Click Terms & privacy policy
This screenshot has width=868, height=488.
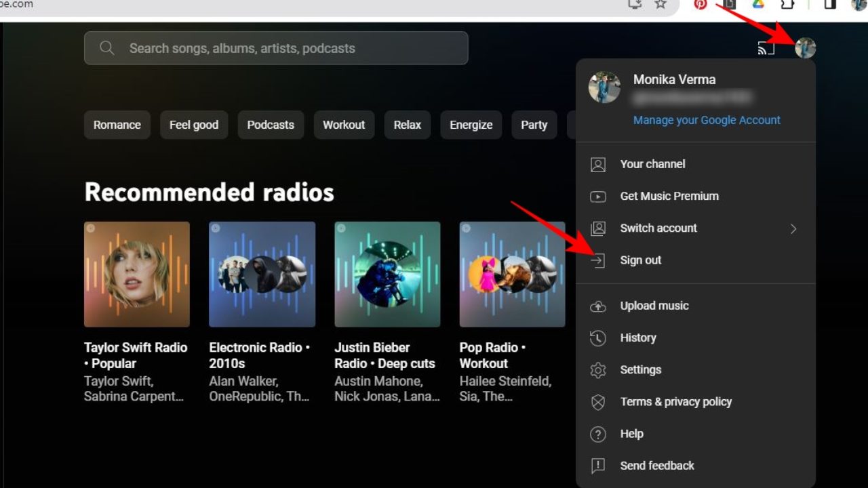676,402
